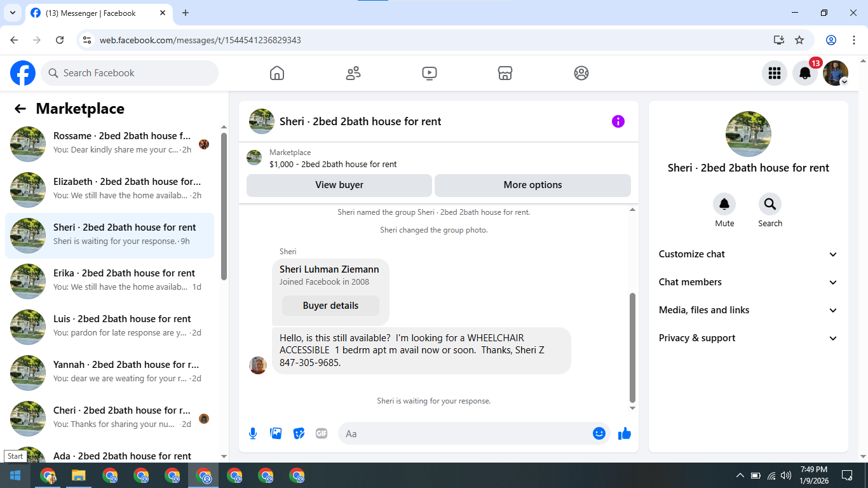Screen dimensions: 868x488
Task: Click install app icon in address bar
Action: [779, 40]
